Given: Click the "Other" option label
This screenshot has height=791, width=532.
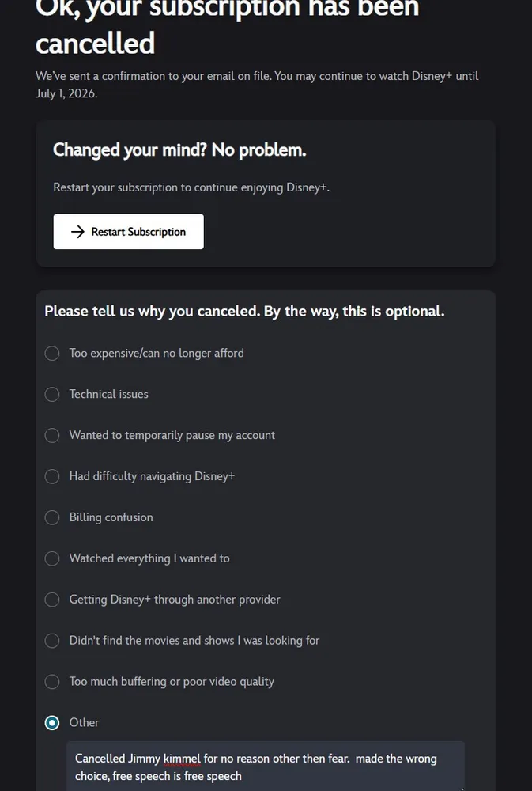Looking at the screenshot, I should (84, 722).
